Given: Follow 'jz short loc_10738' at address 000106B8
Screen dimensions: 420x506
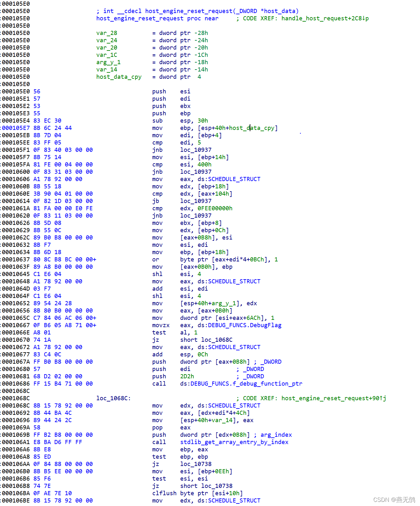Looking at the screenshot, I should (217, 486).
